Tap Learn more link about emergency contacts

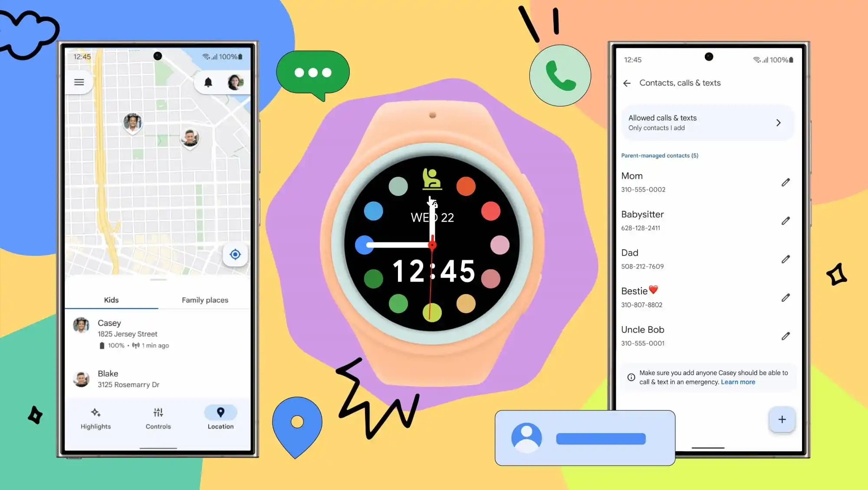pyautogui.click(x=738, y=381)
